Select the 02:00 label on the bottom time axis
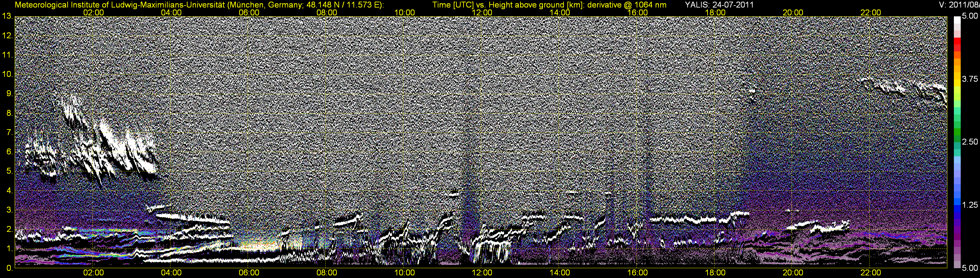Image resolution: width=980 pixels, height=278 pixels. [x=93, y=273]
